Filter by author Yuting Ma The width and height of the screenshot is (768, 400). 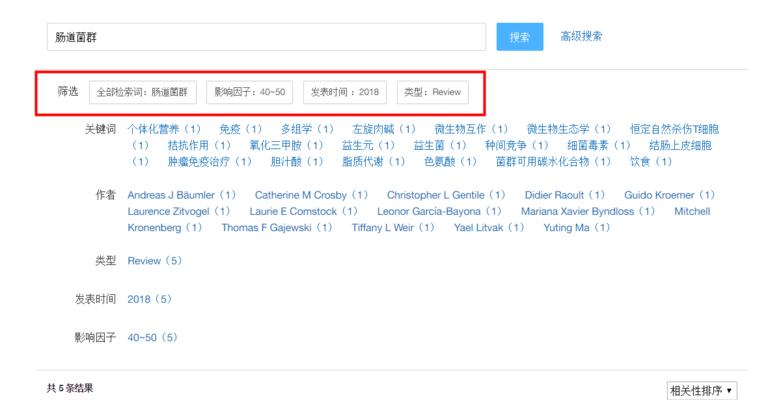576,227
